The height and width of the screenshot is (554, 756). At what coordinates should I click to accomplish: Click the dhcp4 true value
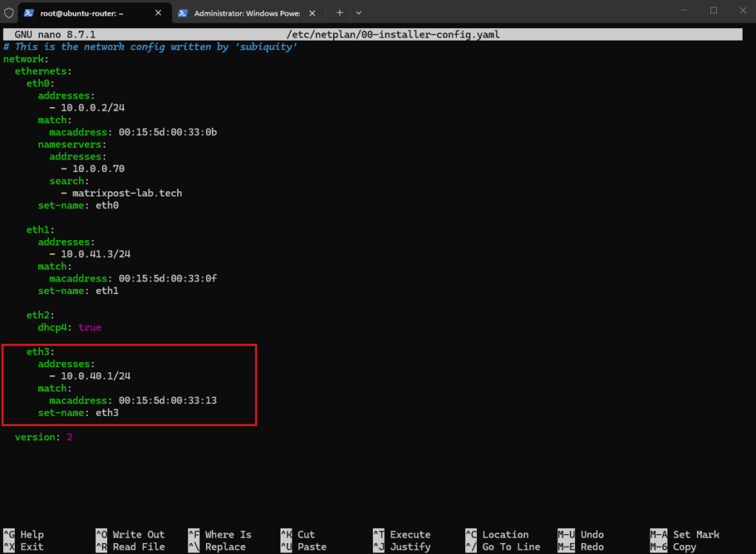pyautogui.click(x=89, y=327)
